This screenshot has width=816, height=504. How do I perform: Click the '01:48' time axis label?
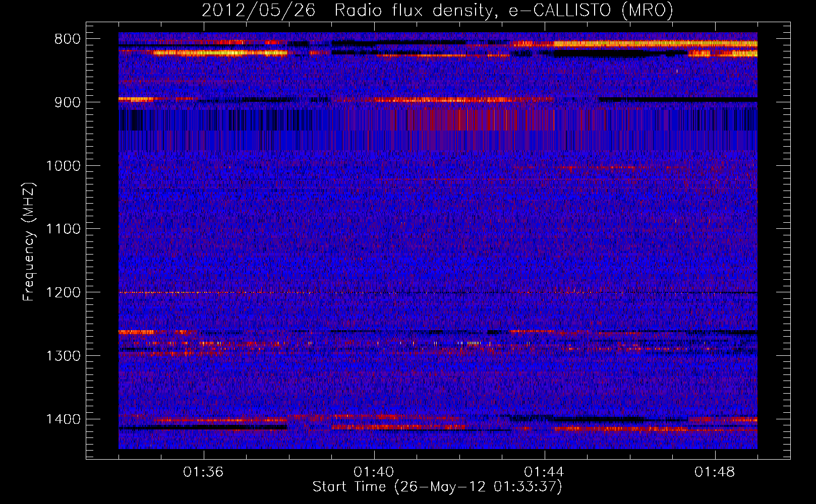(715, 472)
